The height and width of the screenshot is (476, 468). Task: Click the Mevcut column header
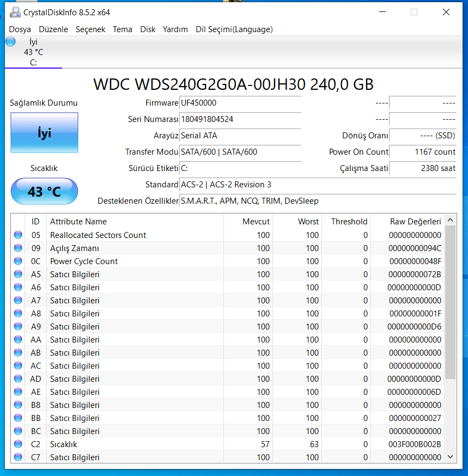point(248,222)
